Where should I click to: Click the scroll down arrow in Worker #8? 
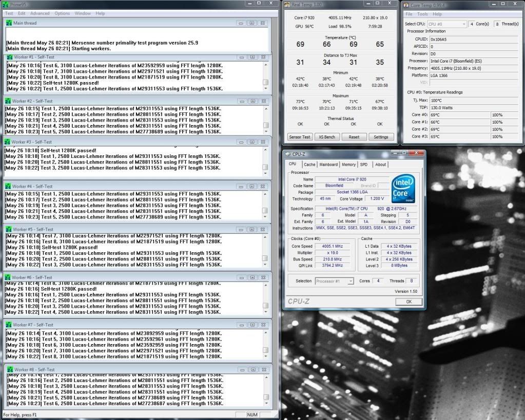[x=266, y=403]
